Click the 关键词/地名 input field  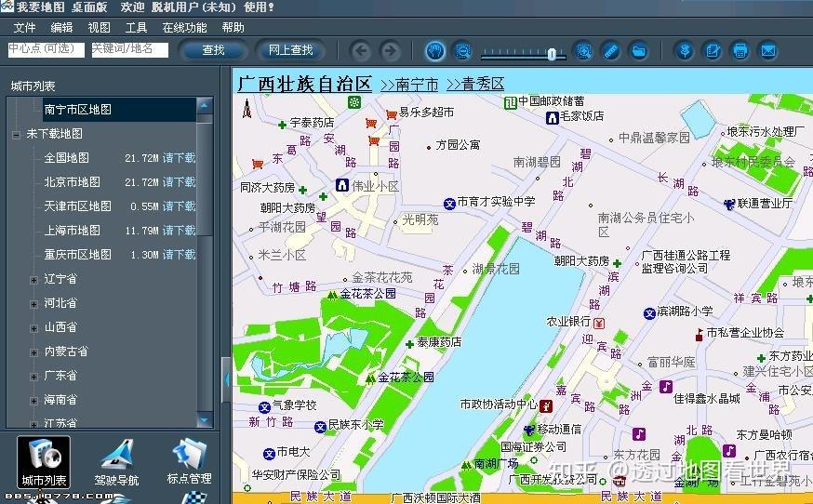[130, 50]
